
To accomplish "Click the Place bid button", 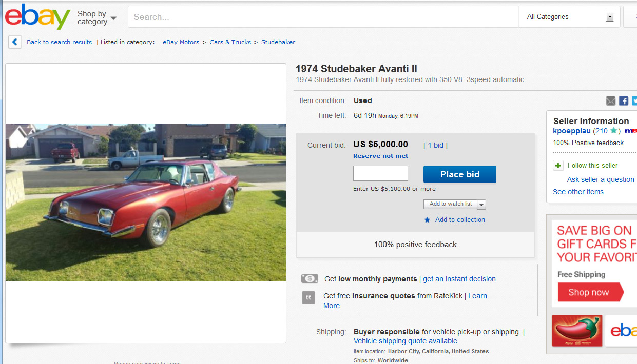I will pyautogui.click(x=460, y=174).
